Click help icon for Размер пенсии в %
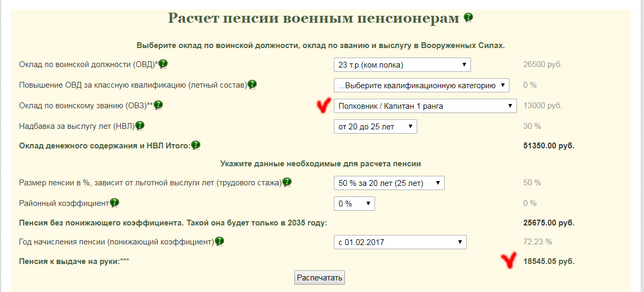The width and height of the screenshot is (644, 292). click(287, 182)
